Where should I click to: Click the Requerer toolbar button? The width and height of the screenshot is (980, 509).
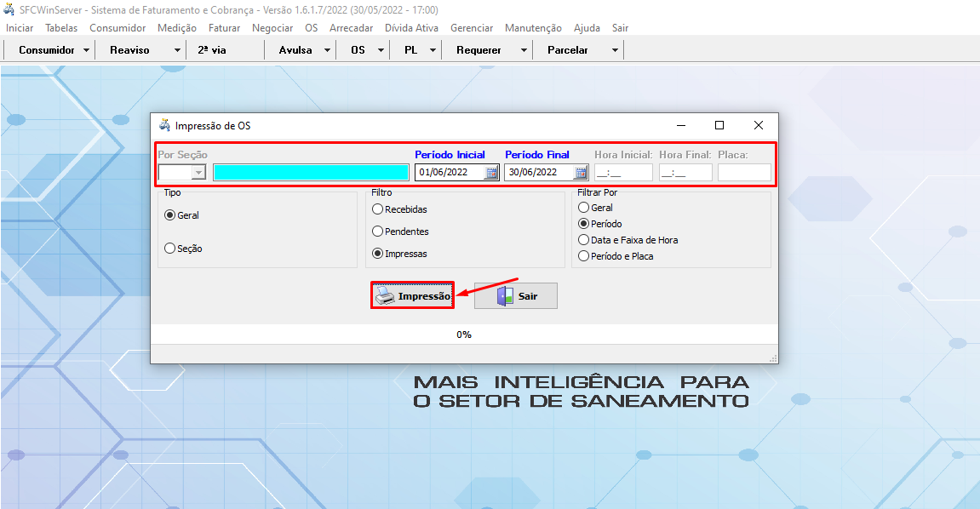point(479,50)
